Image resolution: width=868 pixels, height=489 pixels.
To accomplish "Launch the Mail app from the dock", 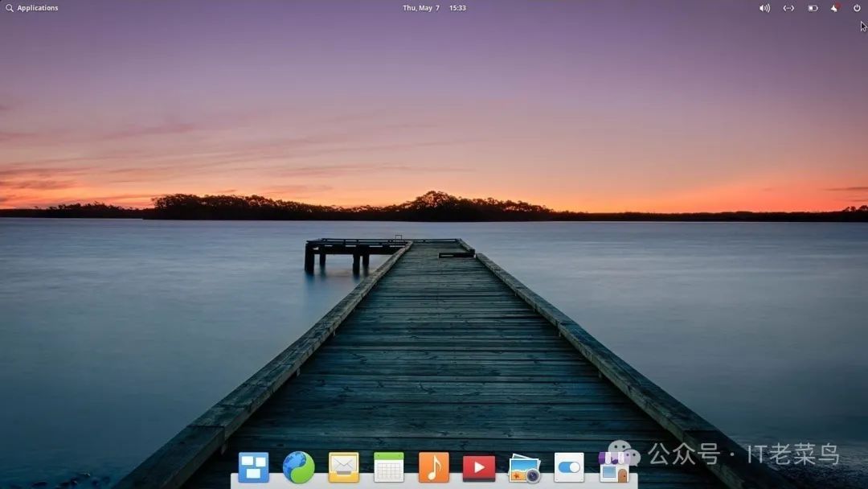I will 343,466.
